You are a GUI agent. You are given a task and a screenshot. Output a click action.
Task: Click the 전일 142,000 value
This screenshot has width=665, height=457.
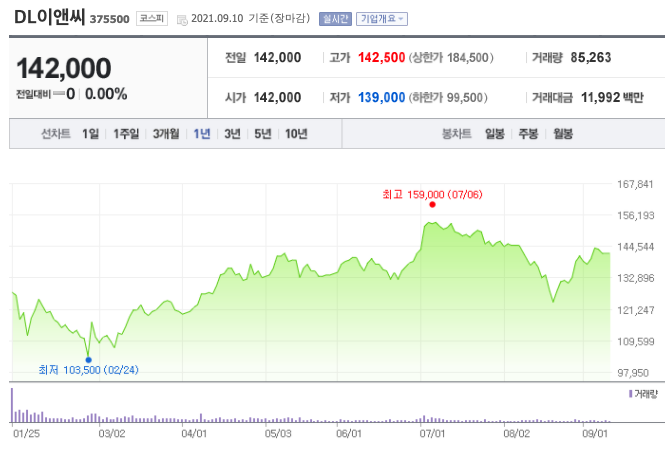277,58
